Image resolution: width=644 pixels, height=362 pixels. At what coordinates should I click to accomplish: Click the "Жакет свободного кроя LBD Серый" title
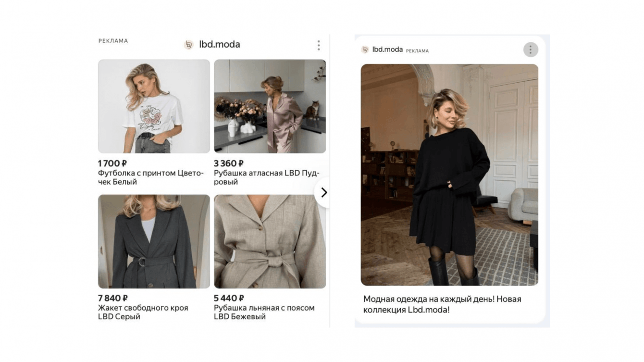point(143,312)
